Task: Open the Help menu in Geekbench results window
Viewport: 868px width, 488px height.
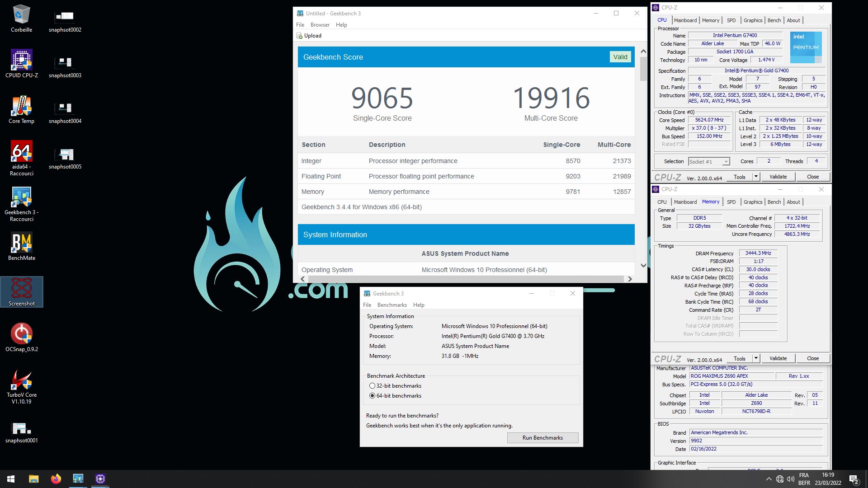Action: point(341,25)
